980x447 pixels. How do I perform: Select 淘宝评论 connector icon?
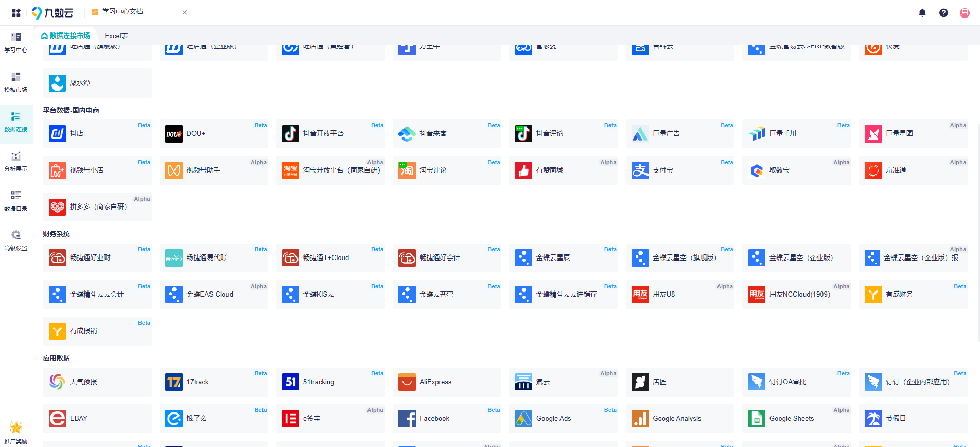(407, 170)
